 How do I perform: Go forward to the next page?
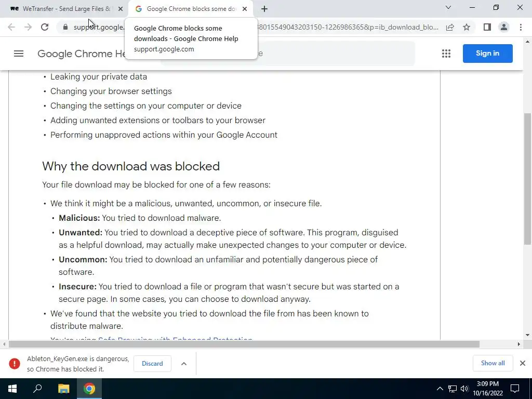click(28, 27)
